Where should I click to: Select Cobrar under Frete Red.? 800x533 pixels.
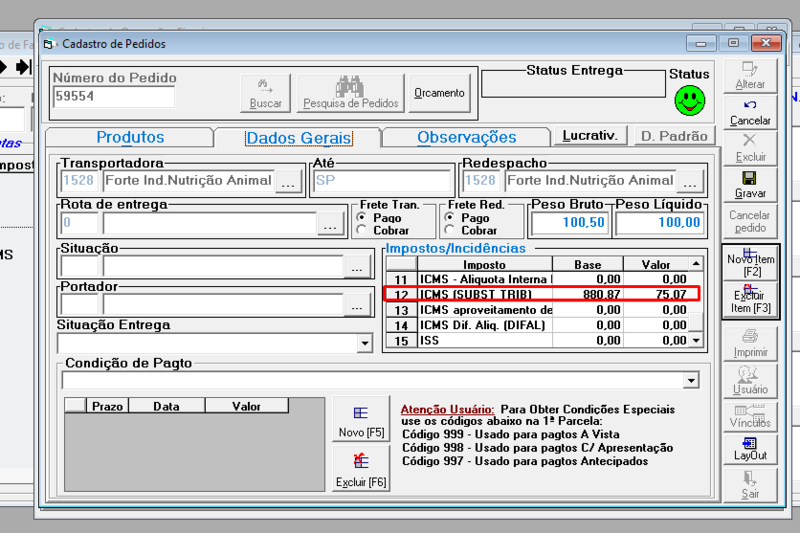[x=449, y=230]
